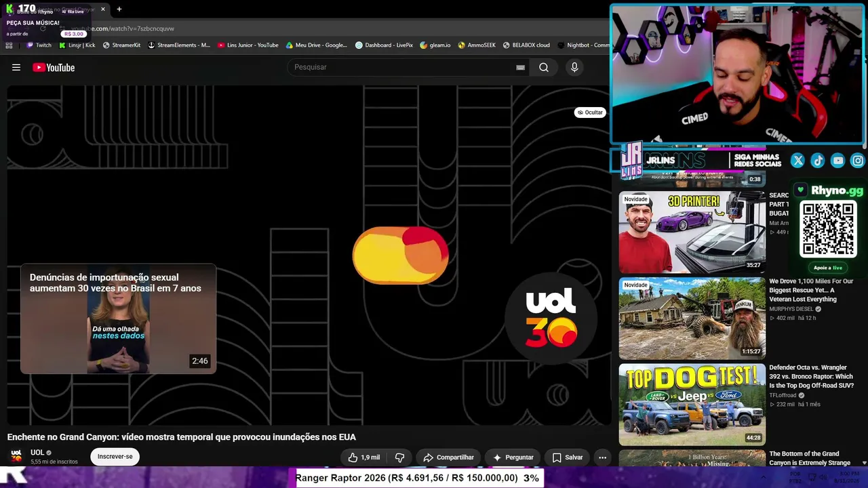This screenshot has height=488, width=868.
Task: Open the UOL channel avatar
Action: coord(16,455)
